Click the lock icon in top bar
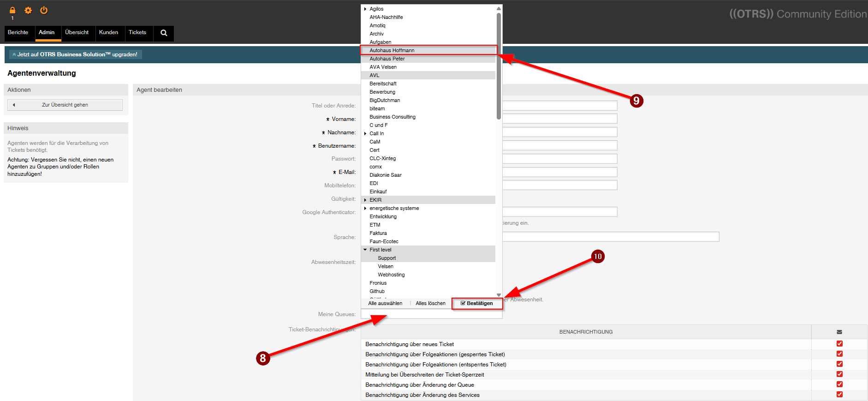 click(12, 10)
